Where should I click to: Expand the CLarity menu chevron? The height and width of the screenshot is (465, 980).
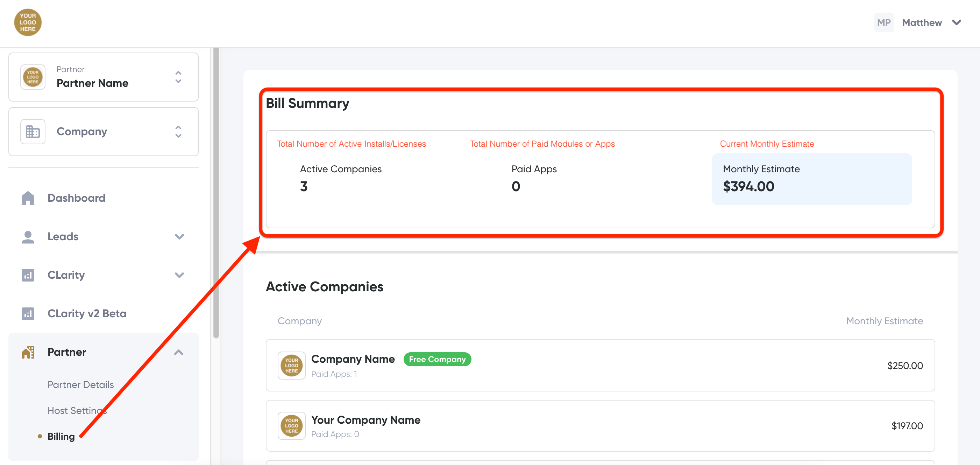pyautogui.click(x=179, y=275)
